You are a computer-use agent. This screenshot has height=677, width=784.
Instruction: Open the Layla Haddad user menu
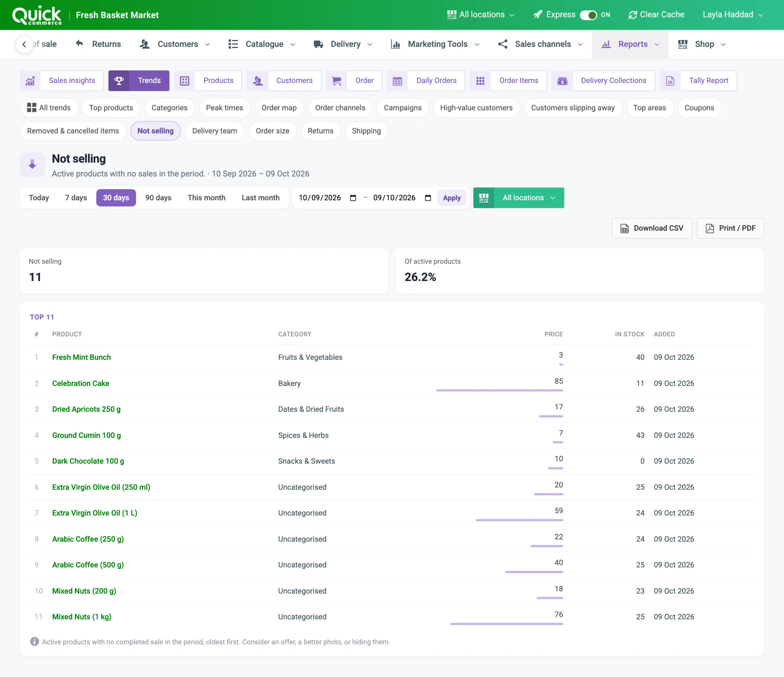tap(733, 15)
